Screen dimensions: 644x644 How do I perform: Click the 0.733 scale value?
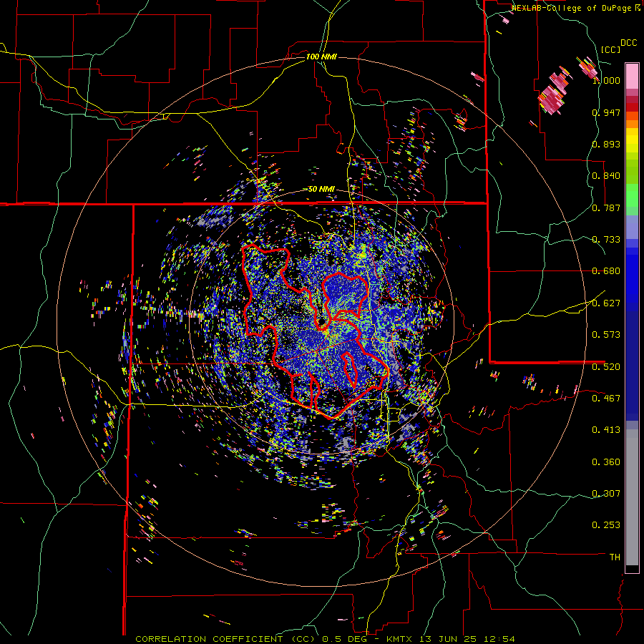[x=606, y=239]
